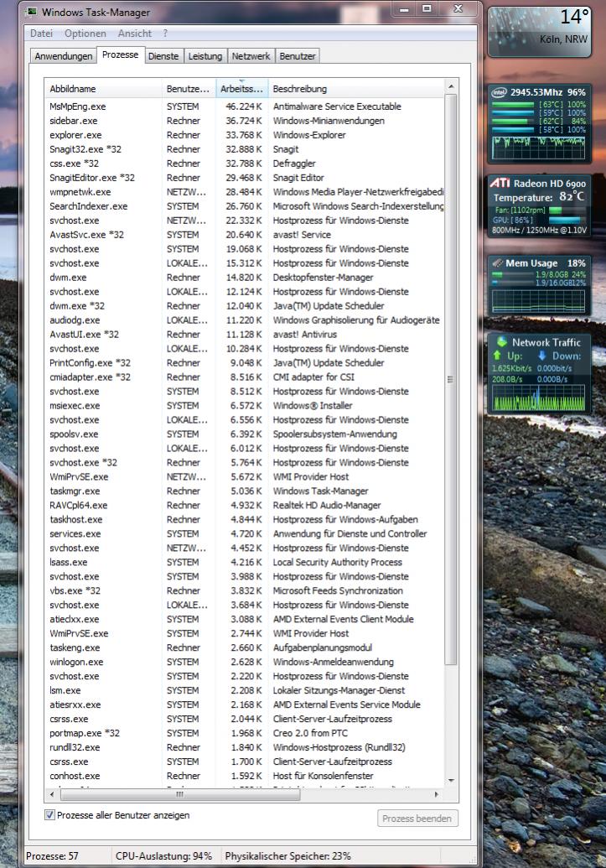Select the RAVCpl64.exe process
This screenshot has width=606, height=868.
click(245, 506)
